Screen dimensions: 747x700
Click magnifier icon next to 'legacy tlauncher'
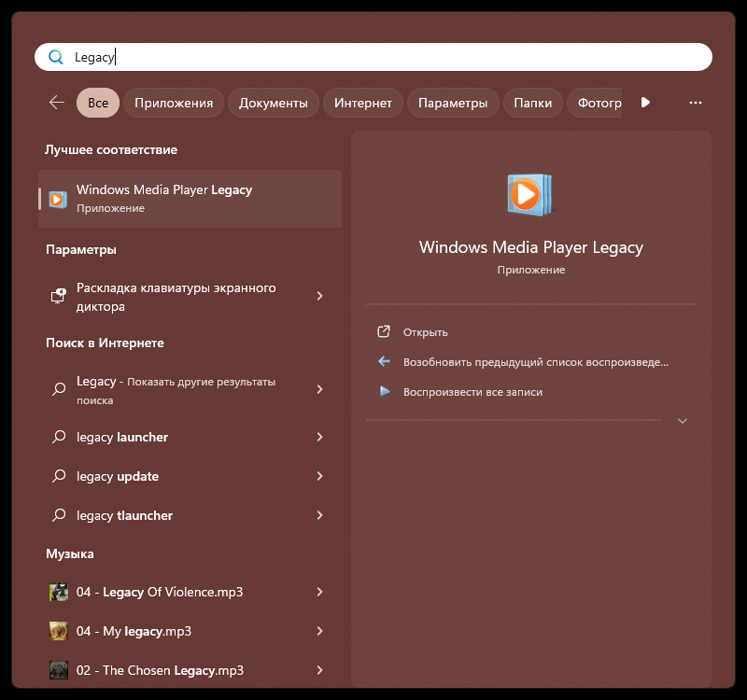tap(59, 515)
